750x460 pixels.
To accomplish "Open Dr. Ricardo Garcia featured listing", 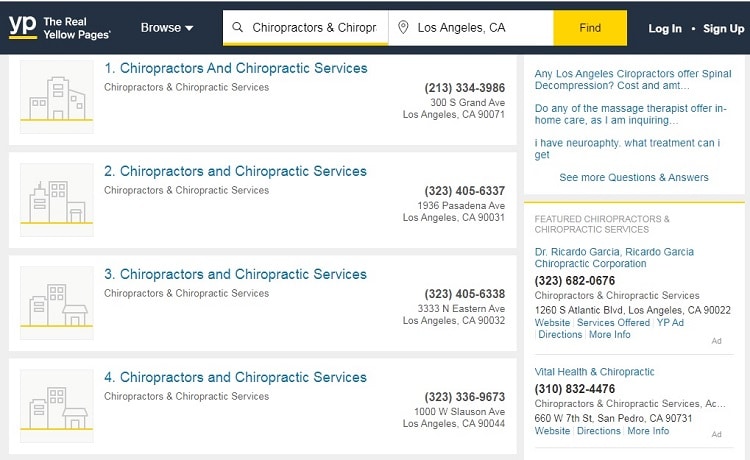I will [x=614, y=258].
